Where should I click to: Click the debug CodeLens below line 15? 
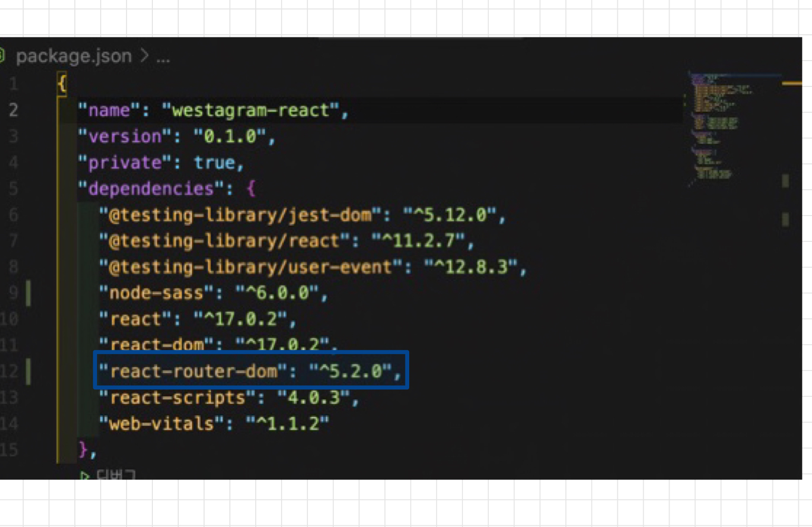point(108,475)
